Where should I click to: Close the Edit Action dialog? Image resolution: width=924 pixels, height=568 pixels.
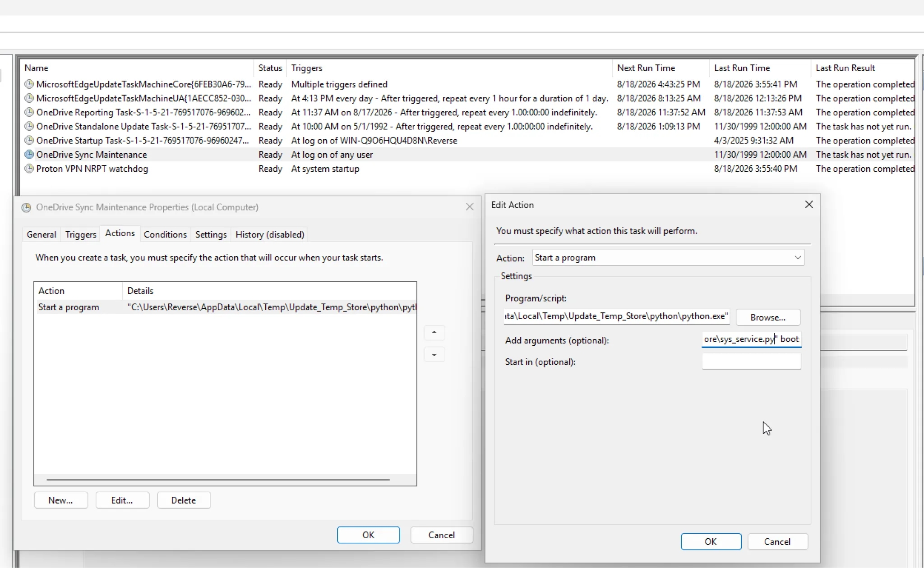809,205
